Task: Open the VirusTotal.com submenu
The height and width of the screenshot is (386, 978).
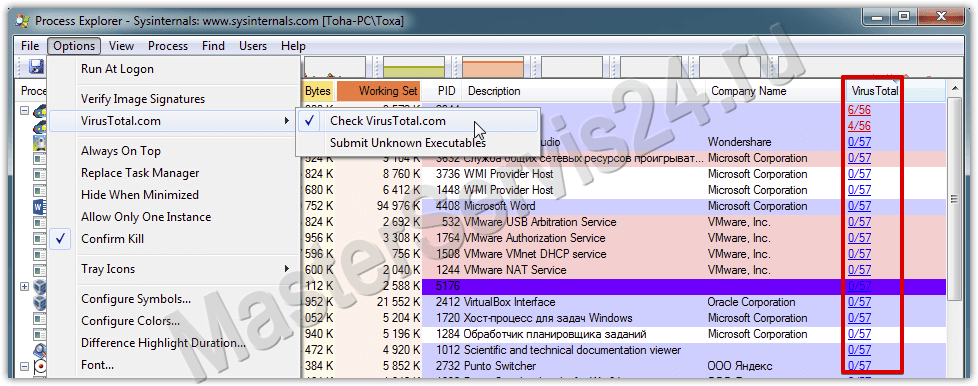Action: 175,121
